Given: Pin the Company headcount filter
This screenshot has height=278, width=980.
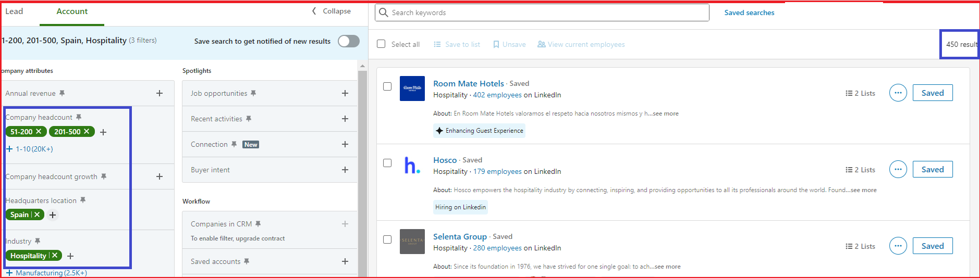Looking at the screenshot, I should pyautogui.click(x=79, y=117).
